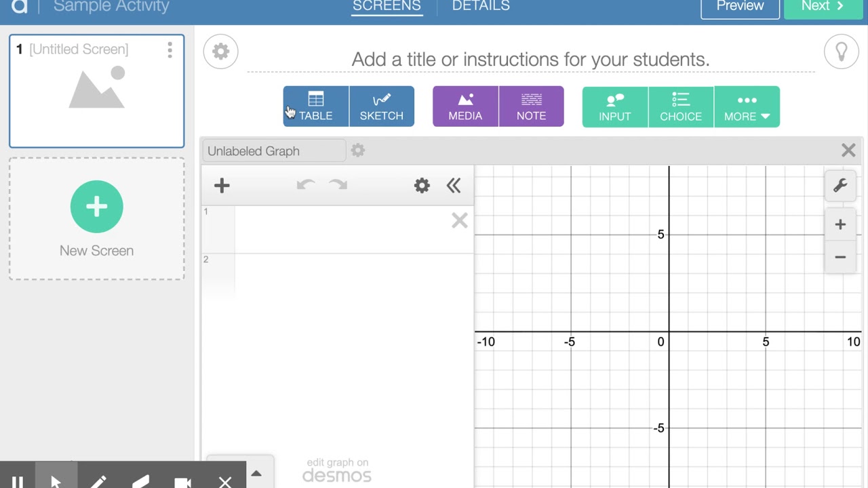Click the Desmos logo in header
The height and width of the screenshot is (488, 868).
click(x=20, y=6)
